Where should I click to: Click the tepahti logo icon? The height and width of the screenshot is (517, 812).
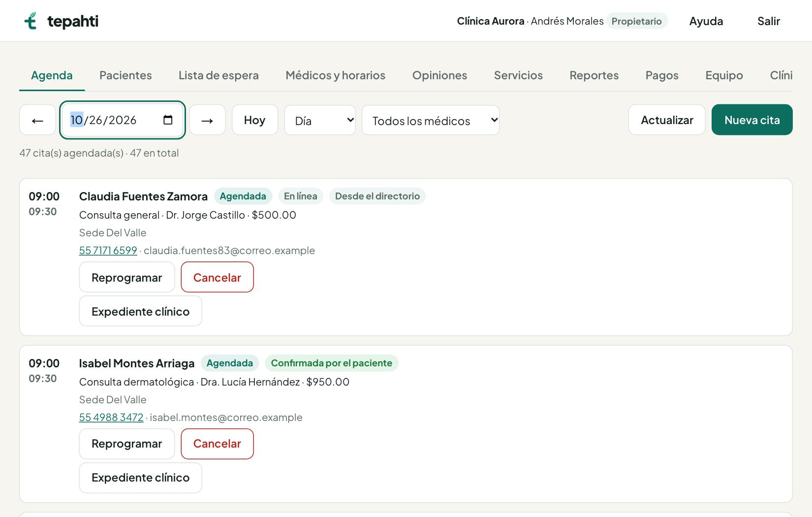31,21
